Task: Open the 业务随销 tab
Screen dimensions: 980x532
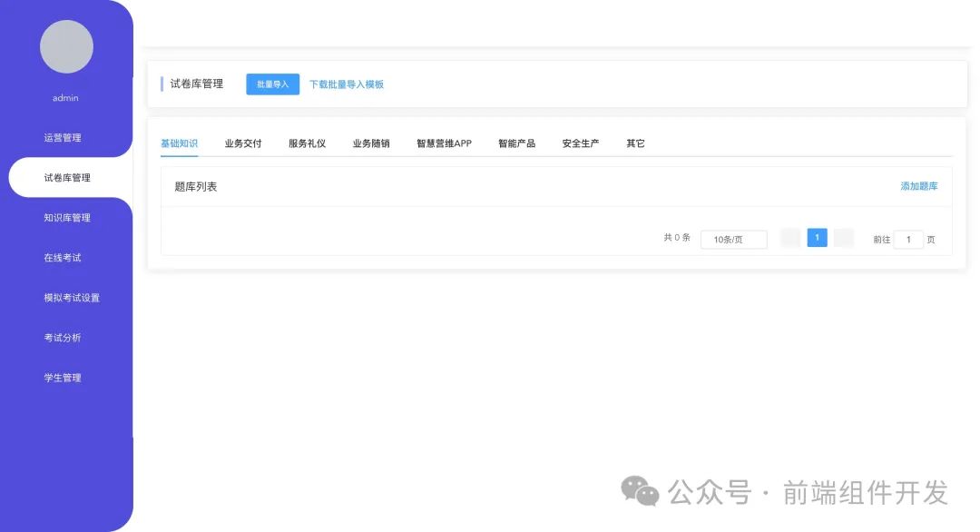Action: point(371,143)
